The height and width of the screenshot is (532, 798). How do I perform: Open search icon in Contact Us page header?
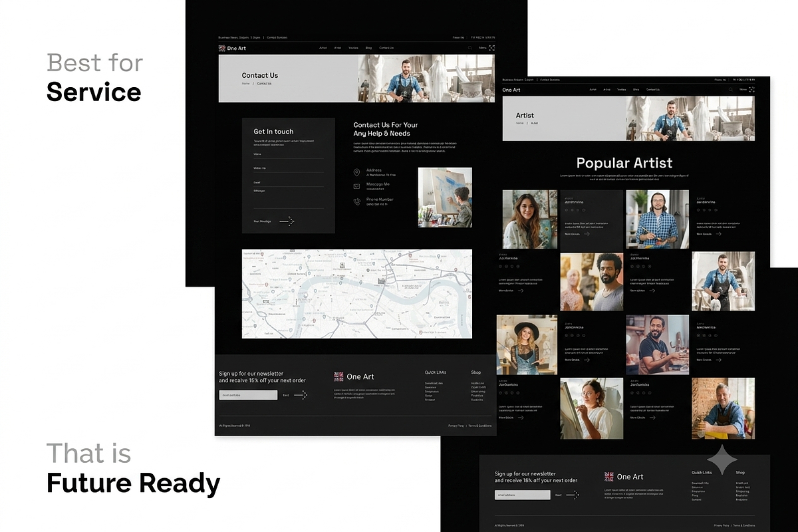[x=469, y=48]
